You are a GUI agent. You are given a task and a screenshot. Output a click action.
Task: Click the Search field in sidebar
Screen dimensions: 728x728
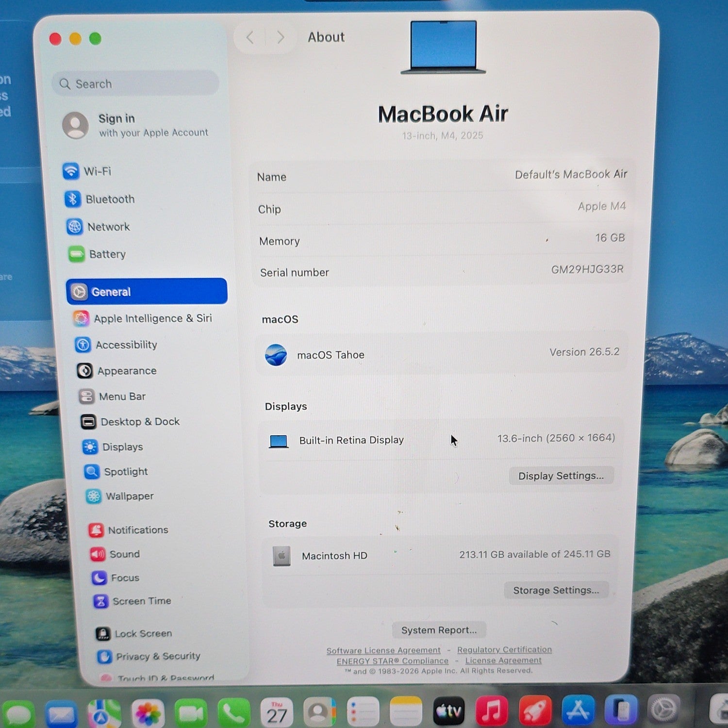(x=135, y=84)
